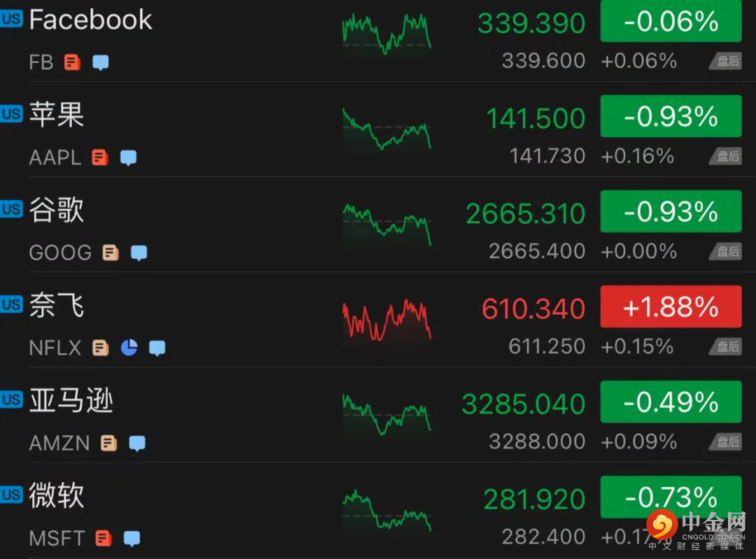Toggle Facebook's -0.06% change badge
Viewport: 756px width, 559px height.
tap(671, 22)
